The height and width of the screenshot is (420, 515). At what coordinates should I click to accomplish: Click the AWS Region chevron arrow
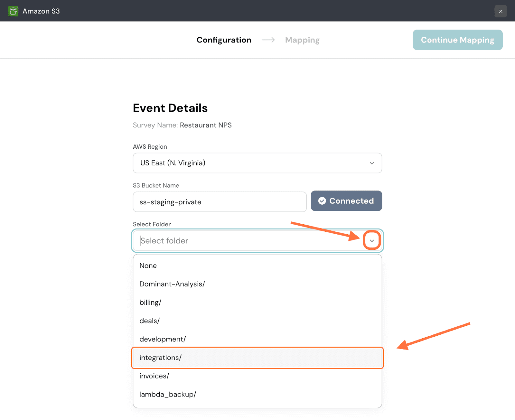[x=372, y=163]
